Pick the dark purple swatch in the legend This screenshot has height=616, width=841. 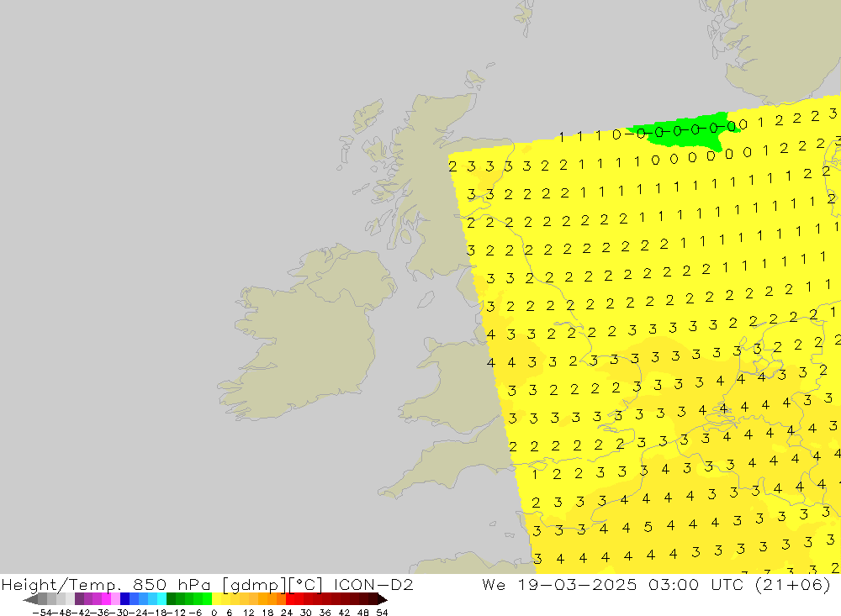tap(79, 599)
